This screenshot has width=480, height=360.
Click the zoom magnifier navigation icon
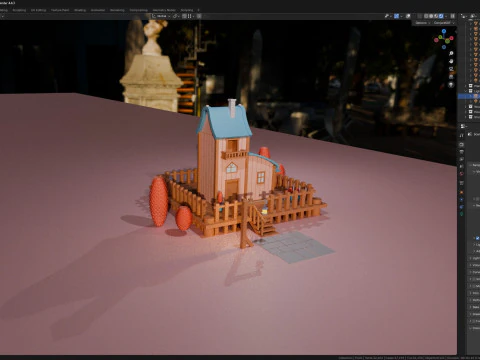coord(451,53)
